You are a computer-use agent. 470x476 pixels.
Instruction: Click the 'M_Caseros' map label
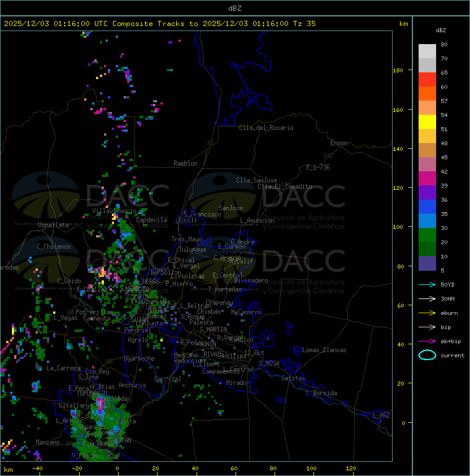click(x=246, y=312)
